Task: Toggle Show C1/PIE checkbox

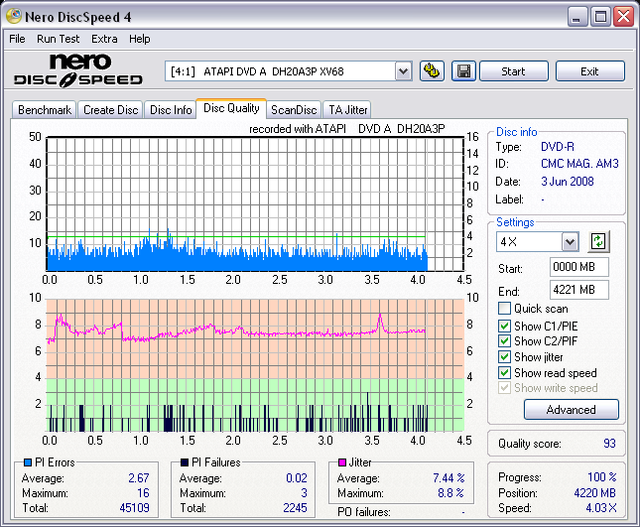Action: (x=504, y=326)
